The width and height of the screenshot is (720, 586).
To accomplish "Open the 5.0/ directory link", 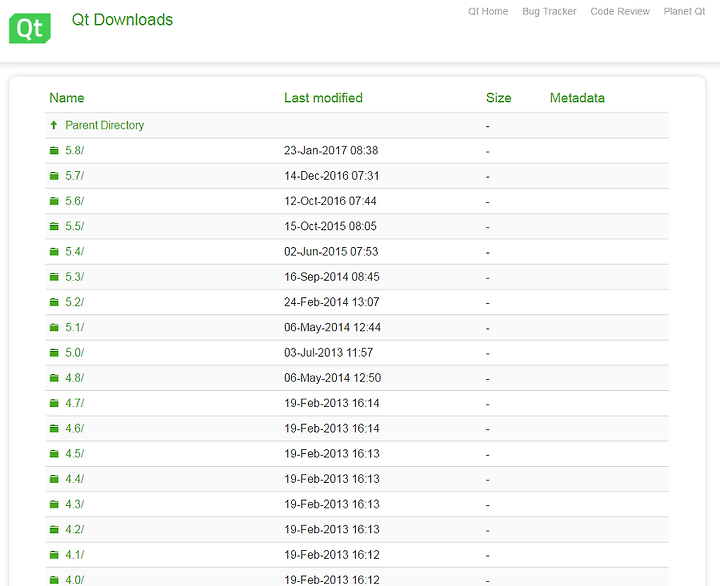I will (74, 352).
